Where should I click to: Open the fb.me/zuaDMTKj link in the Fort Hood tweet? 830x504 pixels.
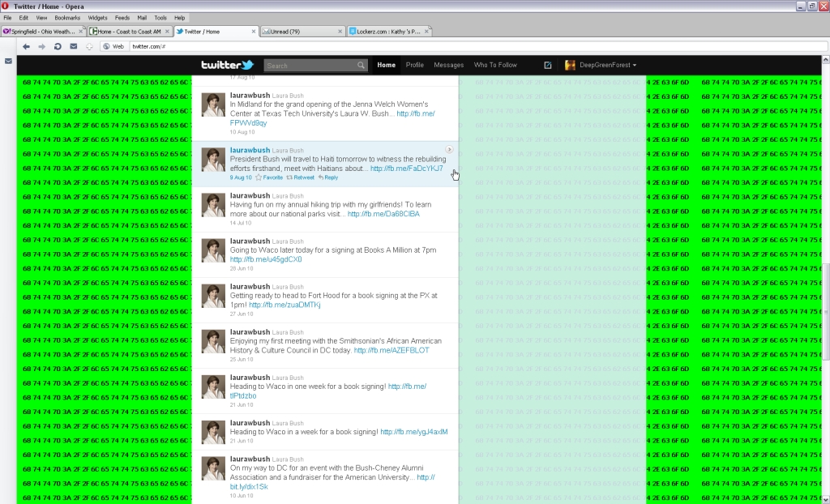[x=285, y=305]
